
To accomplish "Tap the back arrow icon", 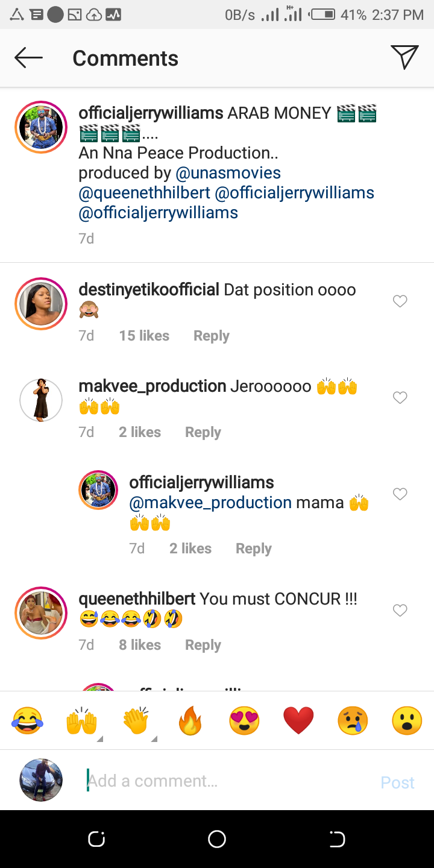I will point(28,58).
